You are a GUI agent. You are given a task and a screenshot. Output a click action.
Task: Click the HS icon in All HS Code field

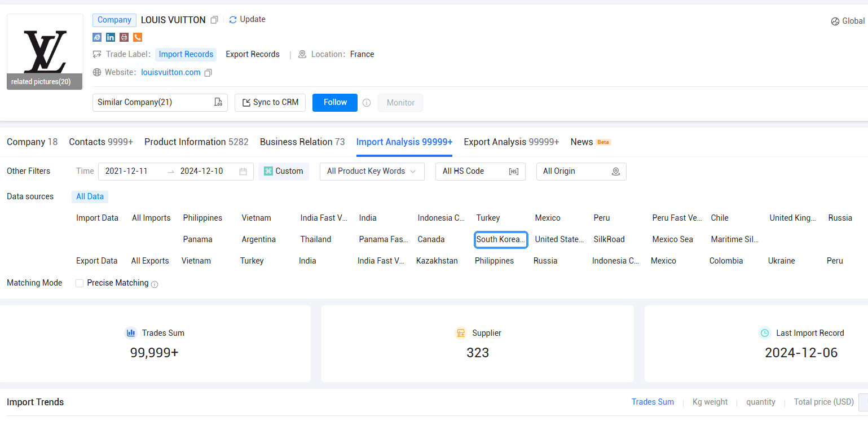(514, 172)
